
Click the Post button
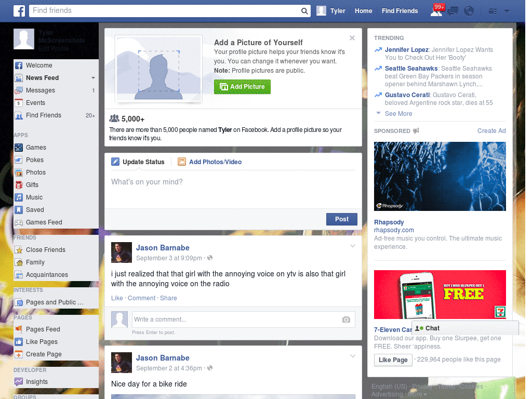342,219
